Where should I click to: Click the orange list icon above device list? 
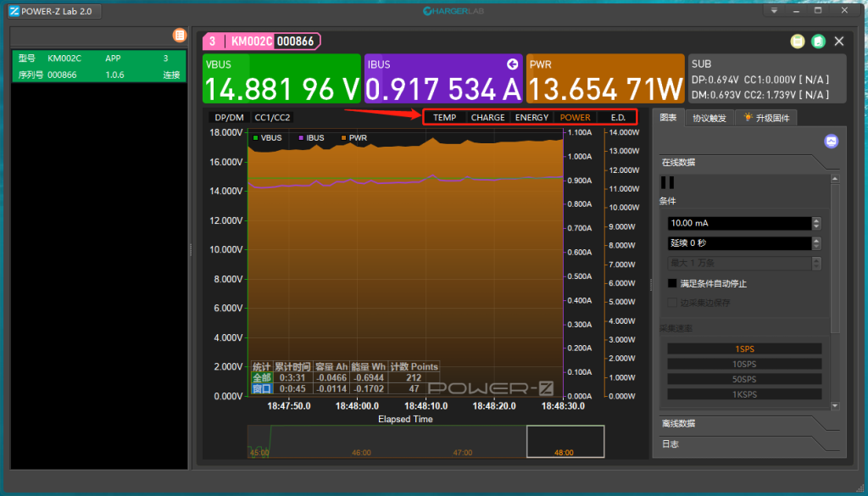[x=180, y=36]
